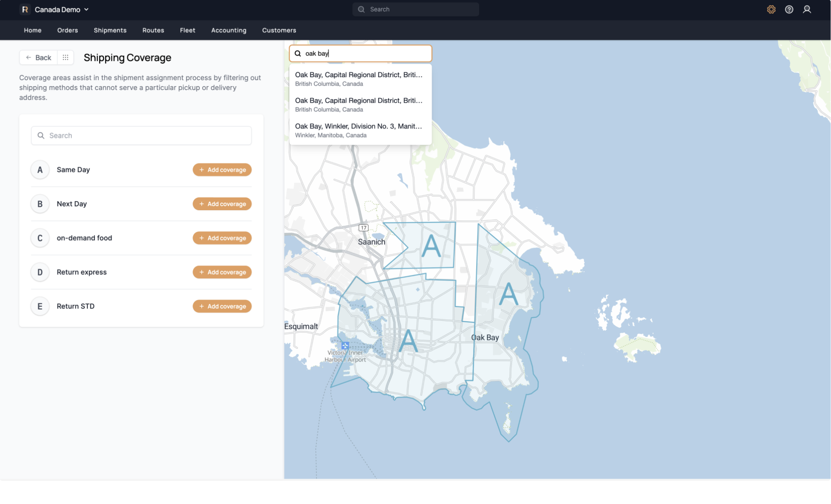The height and width of the screenshot is (504, 831).
Task: Open the Shipments menu
Action: click(x=110, y=30)
